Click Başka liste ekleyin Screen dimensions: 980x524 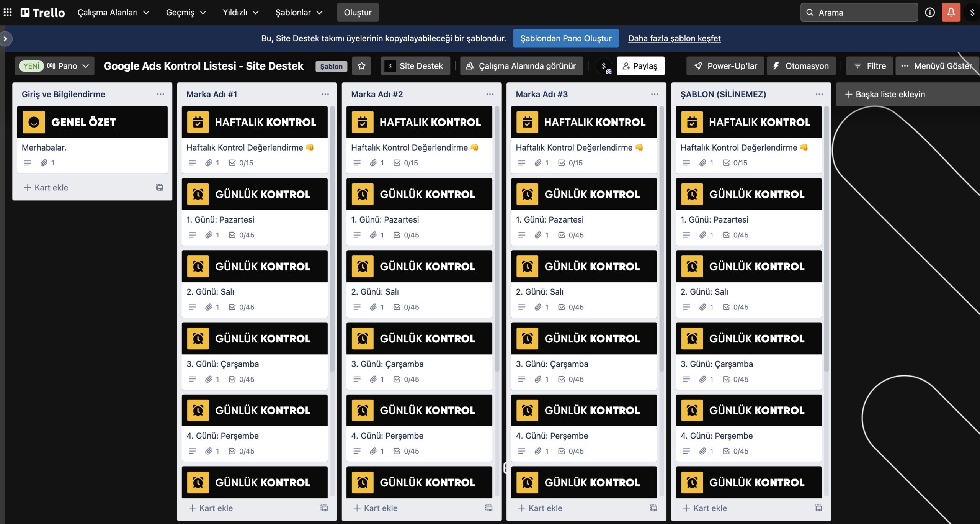907,94
